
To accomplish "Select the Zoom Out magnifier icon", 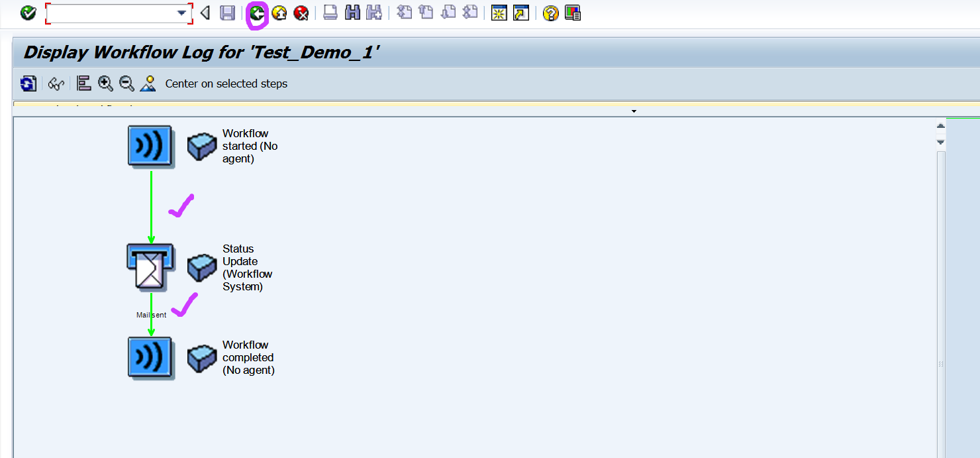I will tap(126, 84).
